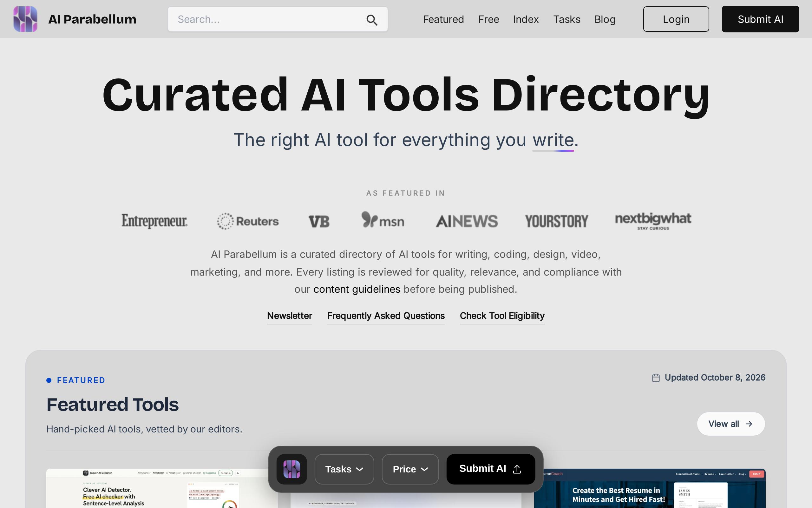Click the Featured Tools heading
Screen dimensions: 812x508
[x=112, y=404]
